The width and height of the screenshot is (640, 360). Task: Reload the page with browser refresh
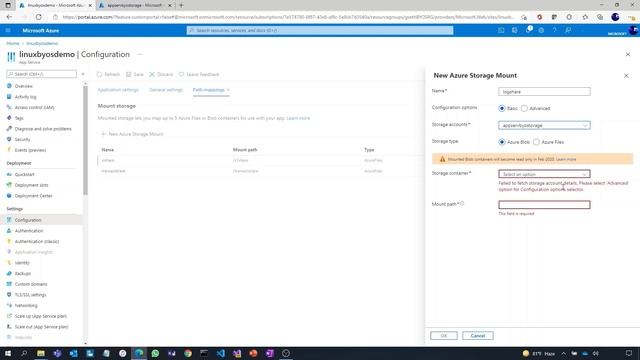tap(38, 17)
